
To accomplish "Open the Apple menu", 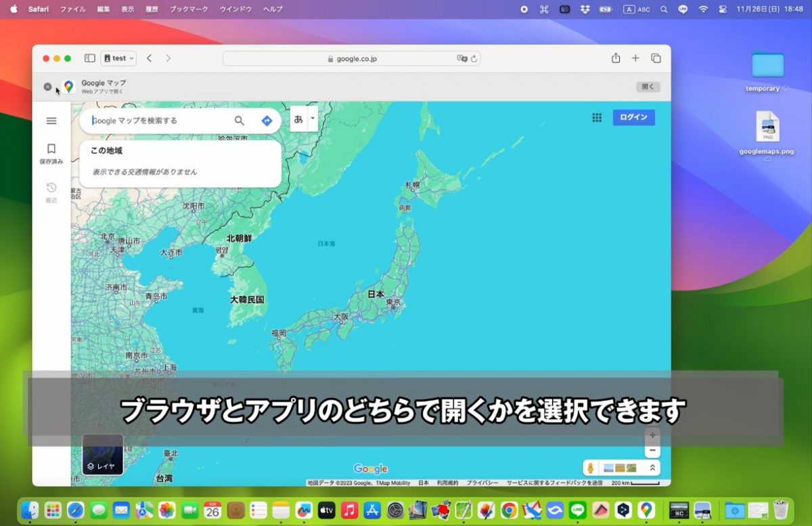I will pyautogui.click(x=14, y=9).
